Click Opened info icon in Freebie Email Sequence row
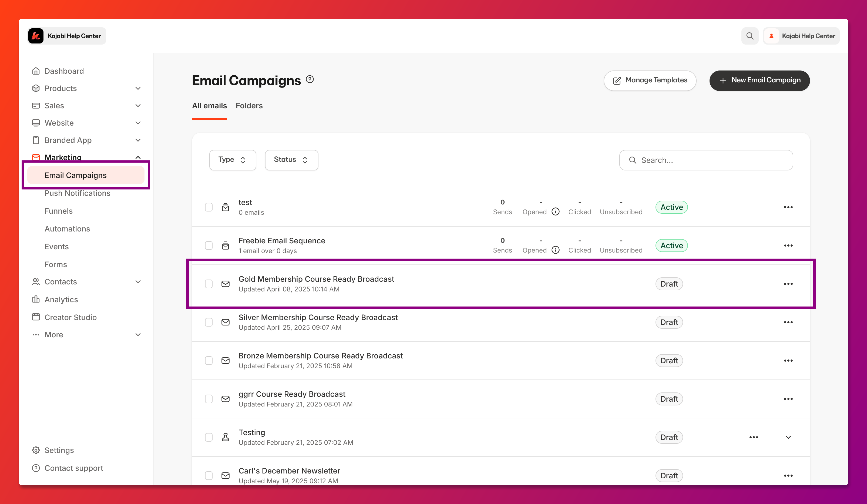 [x=555, y=250]
